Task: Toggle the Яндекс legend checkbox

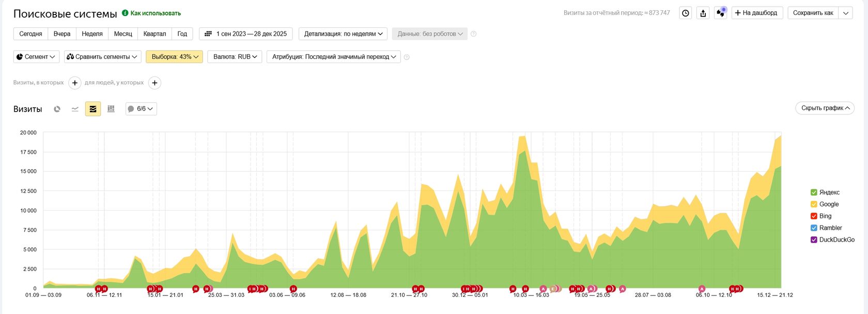Action: tap(814, 192)
